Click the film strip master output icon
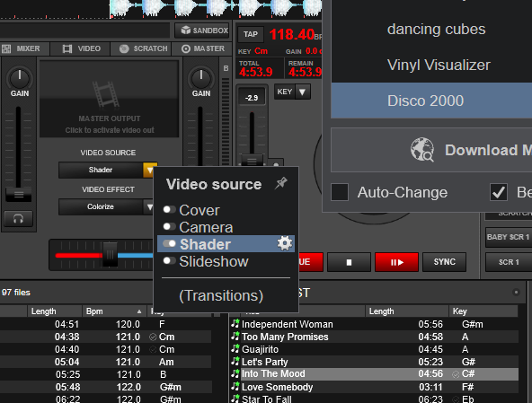Screen dimensions: 532x403 pyautogui.click(x=106, y=94)
